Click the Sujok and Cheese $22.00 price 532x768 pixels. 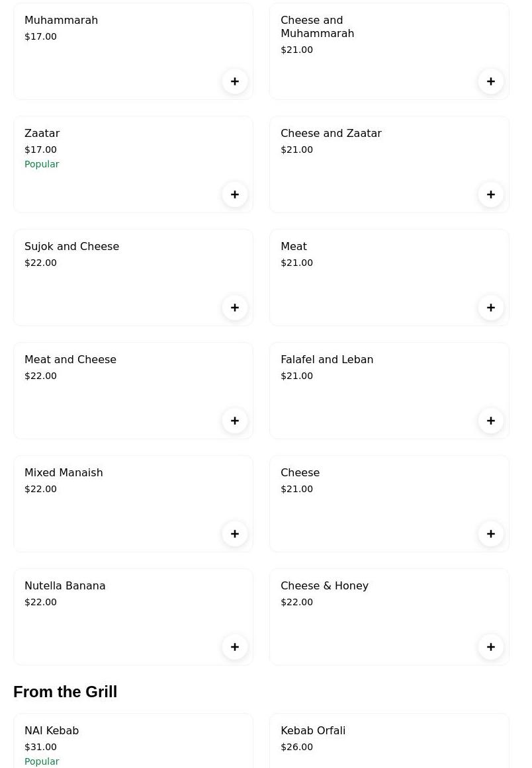pyautogui.click(x=40, y=263)
